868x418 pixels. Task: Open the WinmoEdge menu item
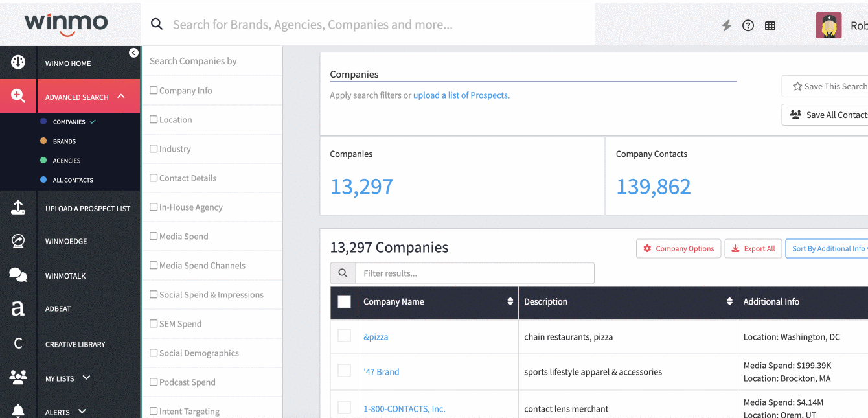(66, 241)
